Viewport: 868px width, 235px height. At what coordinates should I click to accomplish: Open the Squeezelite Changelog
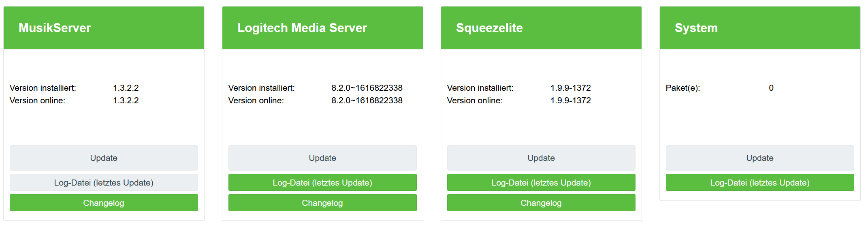coord(541,203)
